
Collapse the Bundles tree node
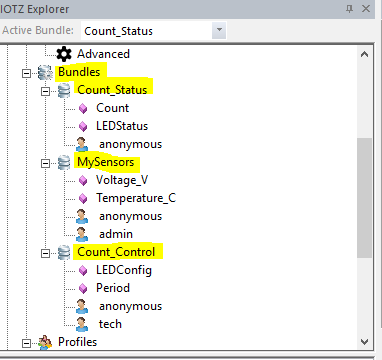[x=26, y=73]
